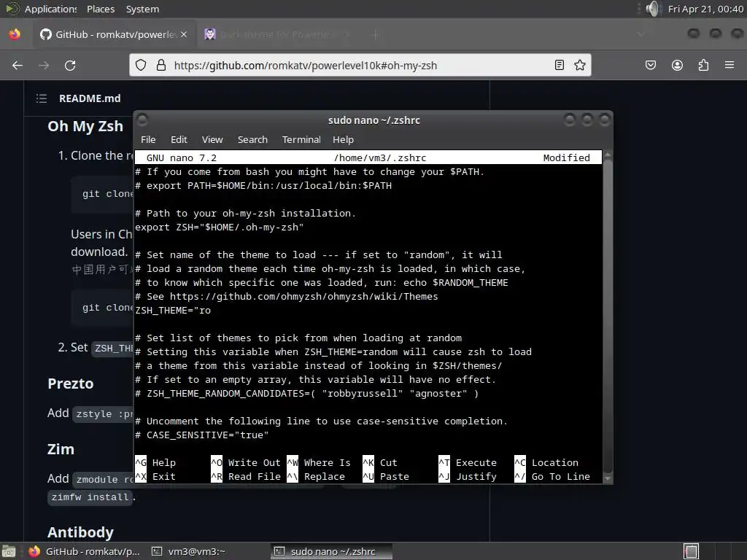Viewport: 747px width, 560px height.
Task: Click the terminal scrollbar up arrow
Action: coord(608,155)
